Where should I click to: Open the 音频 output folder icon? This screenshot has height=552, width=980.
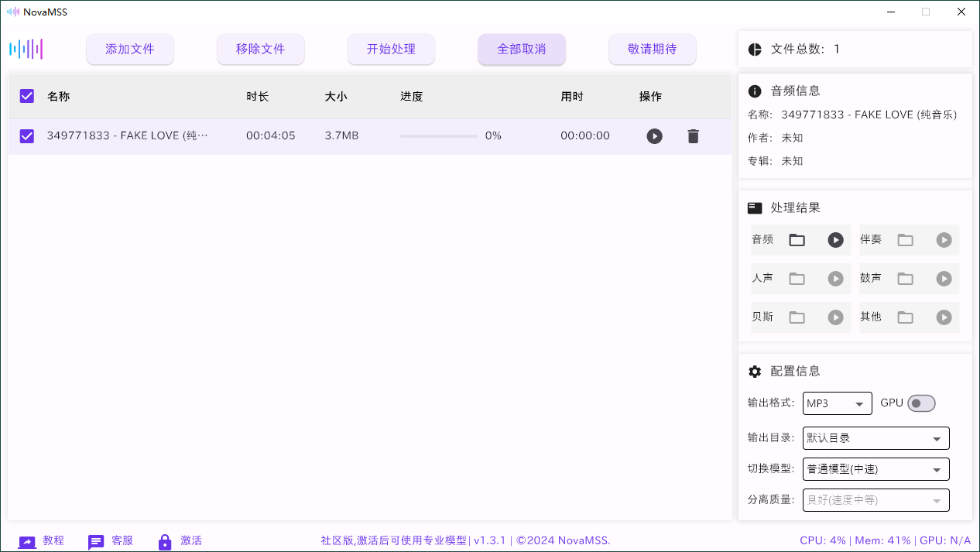coord(797,240)
